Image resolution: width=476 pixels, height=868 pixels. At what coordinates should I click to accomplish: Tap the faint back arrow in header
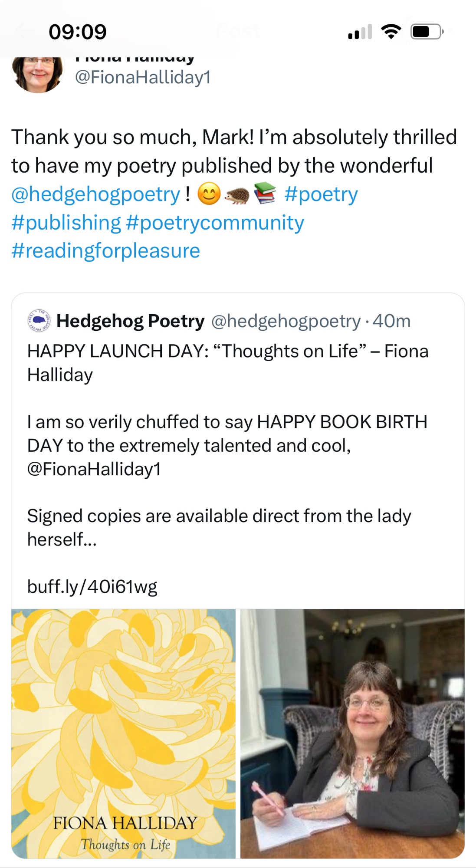pos(25,31)
